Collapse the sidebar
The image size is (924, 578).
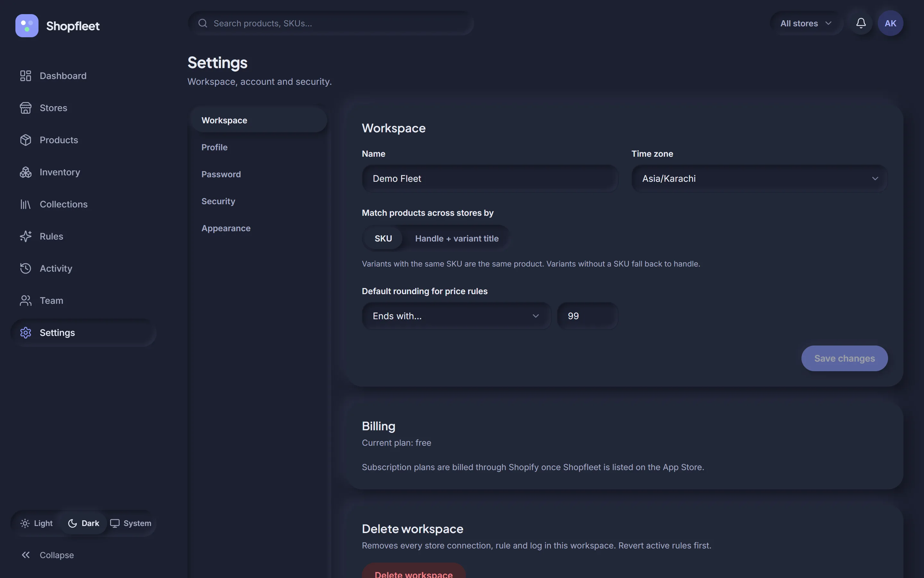point(83,555)
